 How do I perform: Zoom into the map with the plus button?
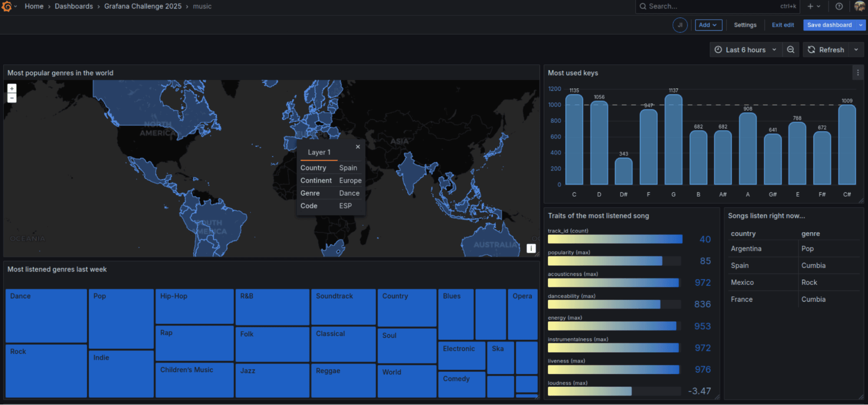[11, 88]
